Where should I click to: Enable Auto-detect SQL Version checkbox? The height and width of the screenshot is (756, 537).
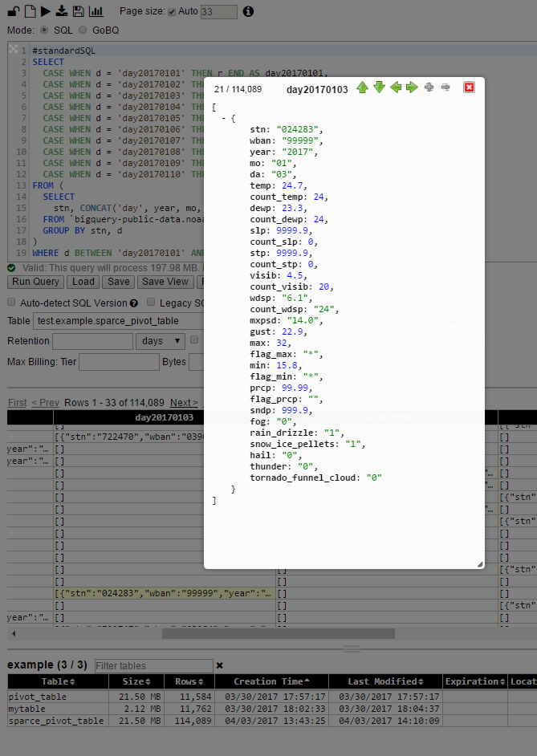coord(11,302)
